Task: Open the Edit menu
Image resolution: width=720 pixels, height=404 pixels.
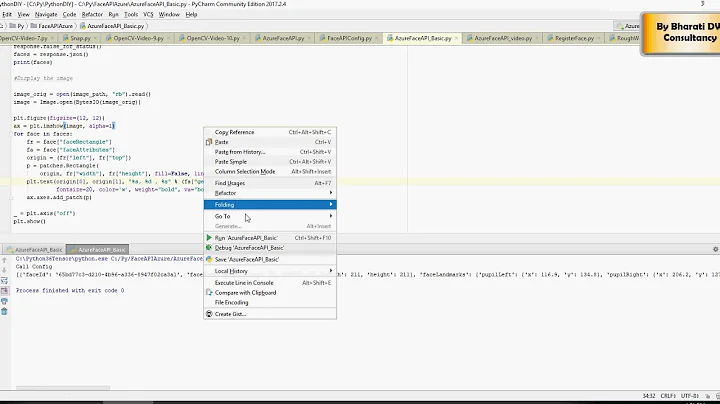Action: click(6, 14)
